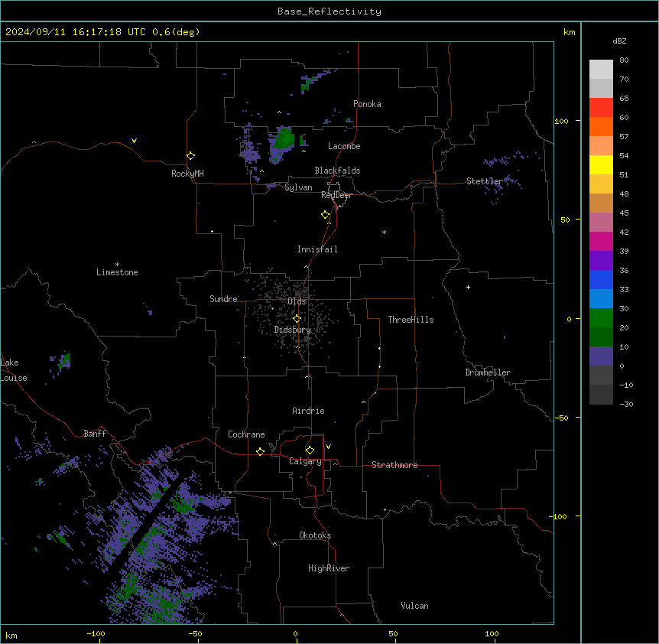
Task: Select the white plus marker north of Drumheller
Action: [468, 287]
